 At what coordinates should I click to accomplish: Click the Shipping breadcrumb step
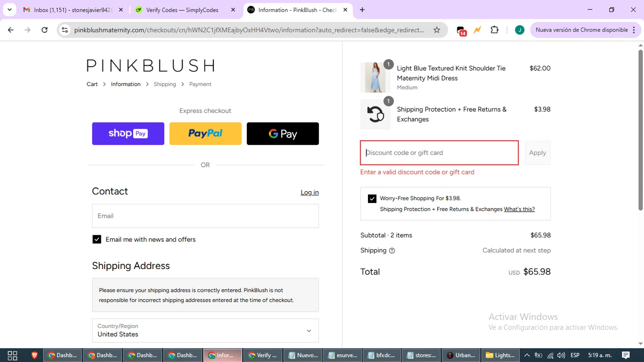pyautogui.click(x=165, y=84)
